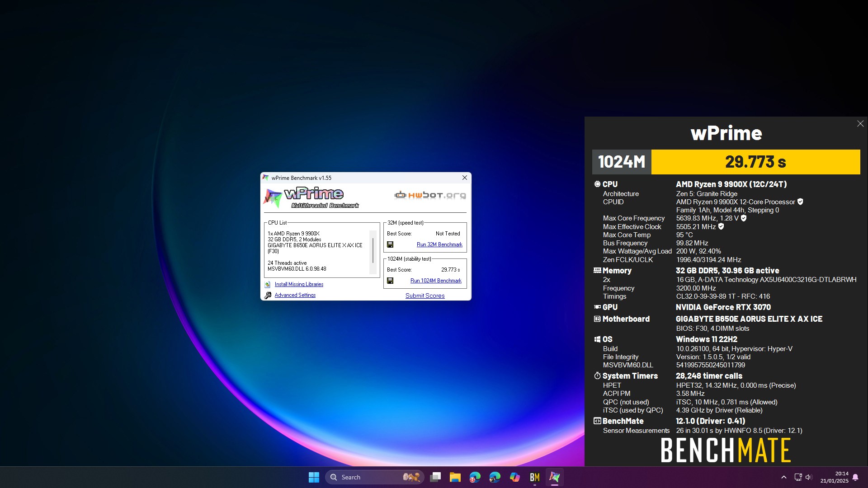Click the taskbar Search box
The height and width of the screenshot is (488, 868).
374,477
